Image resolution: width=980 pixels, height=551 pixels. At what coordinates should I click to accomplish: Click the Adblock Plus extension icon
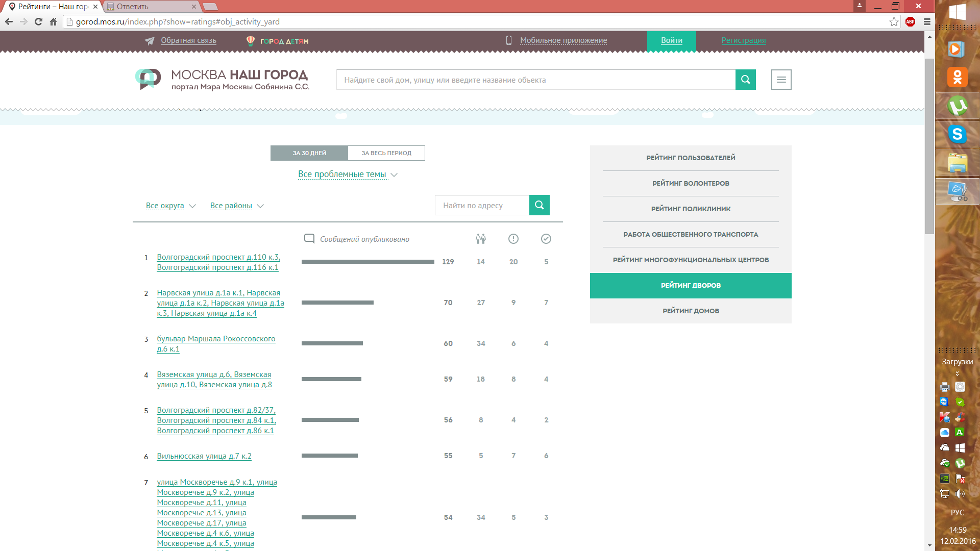[910, 21]
